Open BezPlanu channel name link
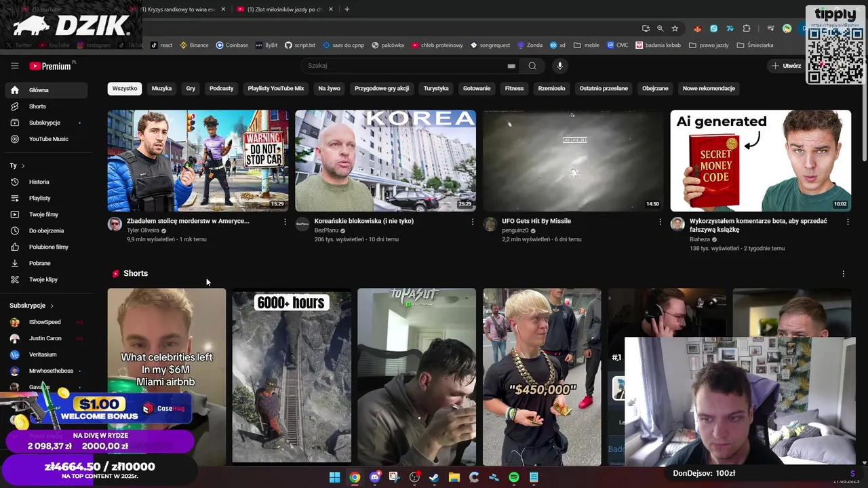The image size is (868, 488). (326, 230)
